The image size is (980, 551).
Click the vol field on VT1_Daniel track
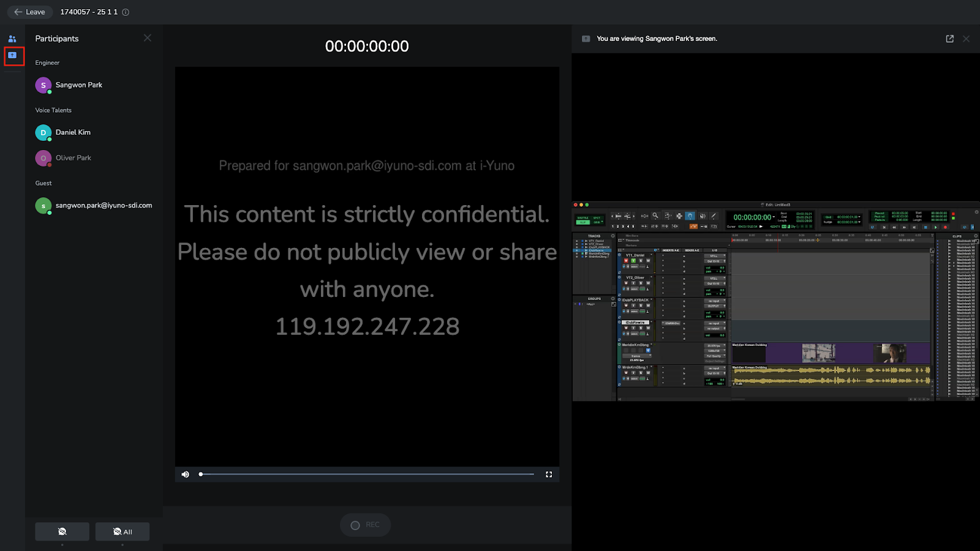point(715,268)
